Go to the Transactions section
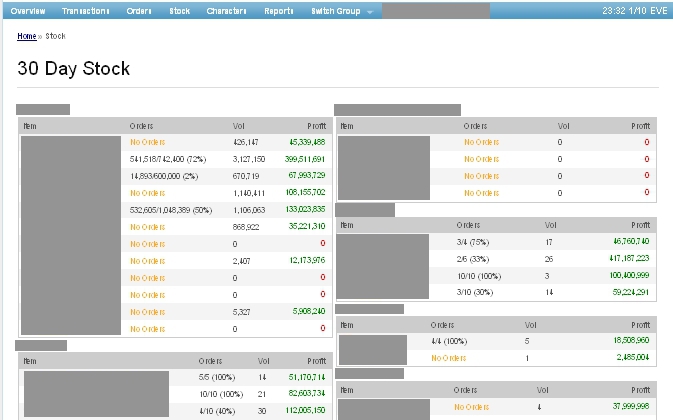The height and width of the screenshot is (420, 673). point(85,11)
